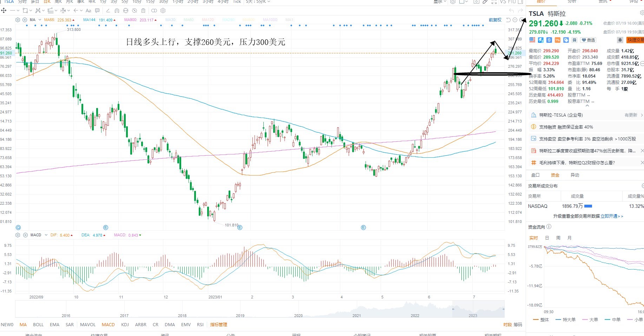Select the crosshair move tool

coord(4,11)
